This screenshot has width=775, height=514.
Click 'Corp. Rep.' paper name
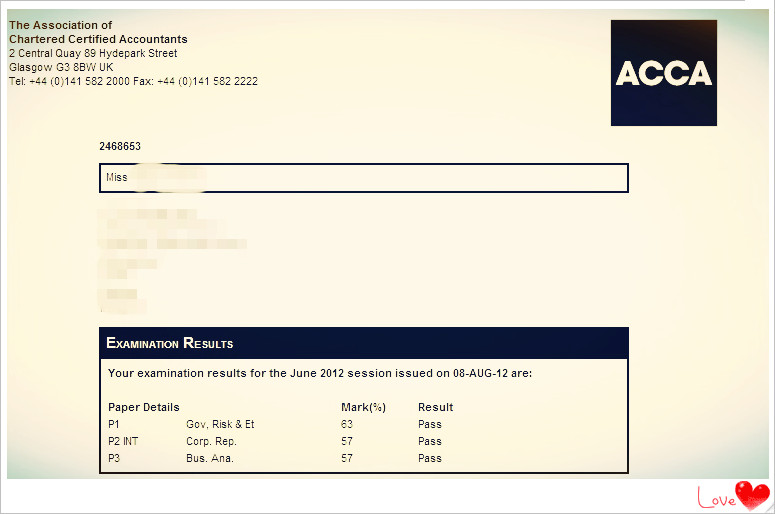click(x=211, y=441)
